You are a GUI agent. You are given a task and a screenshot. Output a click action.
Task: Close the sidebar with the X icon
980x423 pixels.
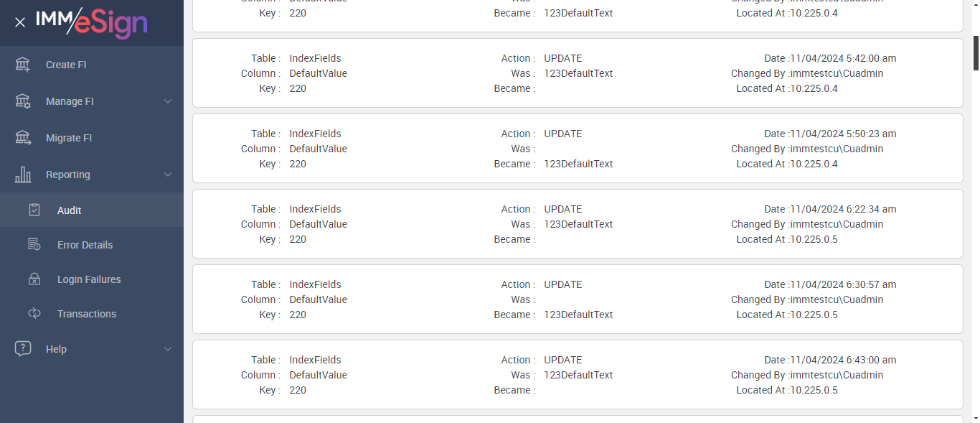(20, 22)
